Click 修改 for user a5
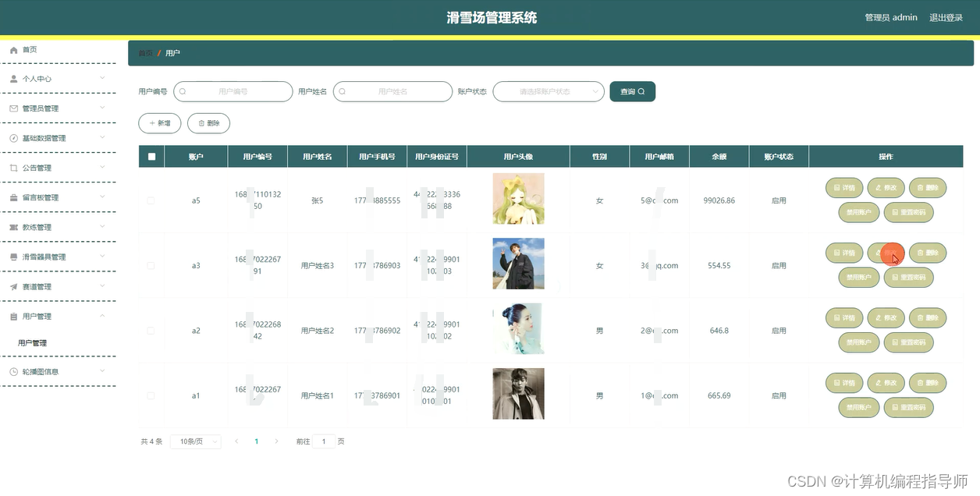 [x=886, y=187]
